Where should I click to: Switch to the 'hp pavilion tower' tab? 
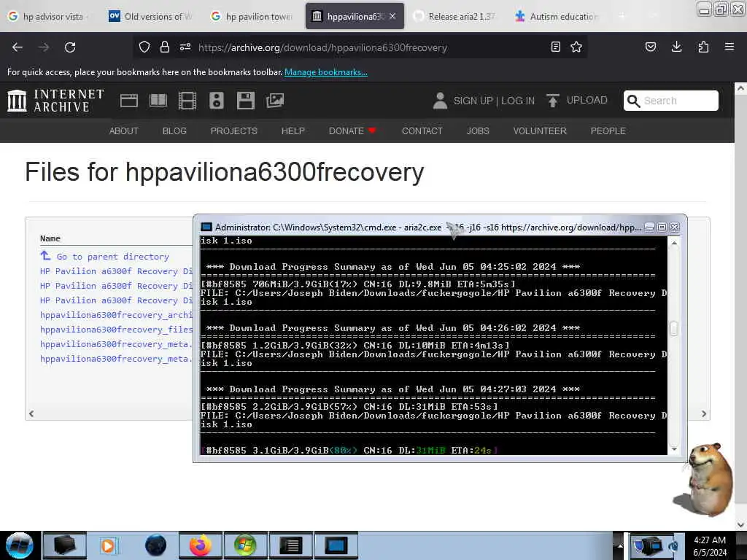tap(252, 16)
